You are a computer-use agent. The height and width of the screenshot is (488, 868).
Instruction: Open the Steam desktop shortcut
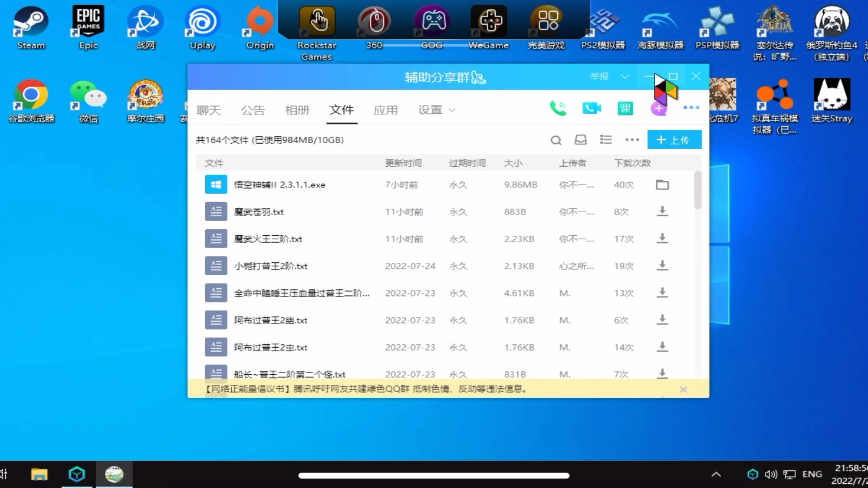pos(31,27)
